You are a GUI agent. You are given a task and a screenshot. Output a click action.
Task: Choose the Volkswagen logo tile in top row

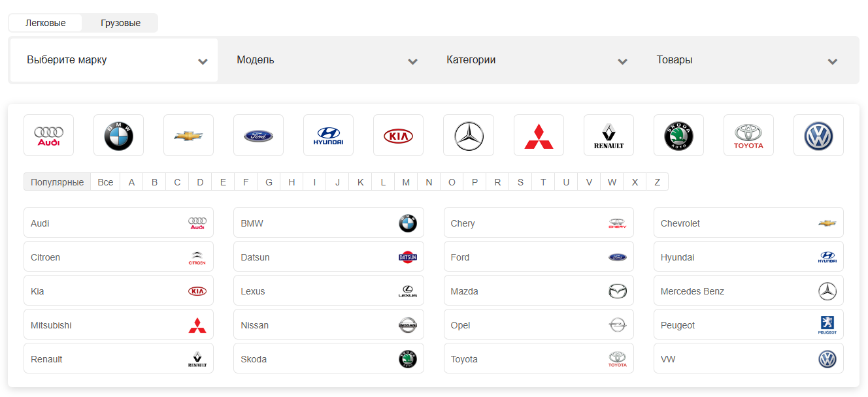pos(818,135)
